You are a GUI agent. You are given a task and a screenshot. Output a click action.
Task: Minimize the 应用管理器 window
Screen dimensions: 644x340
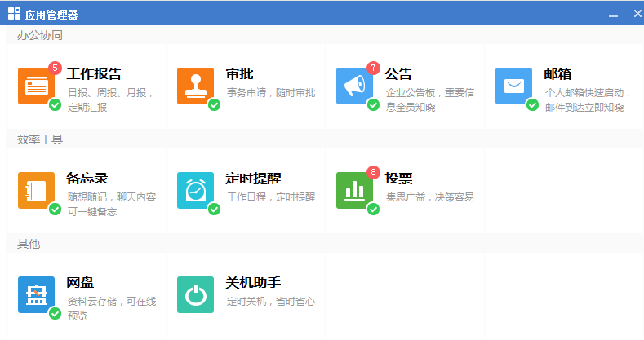[613, 14]
